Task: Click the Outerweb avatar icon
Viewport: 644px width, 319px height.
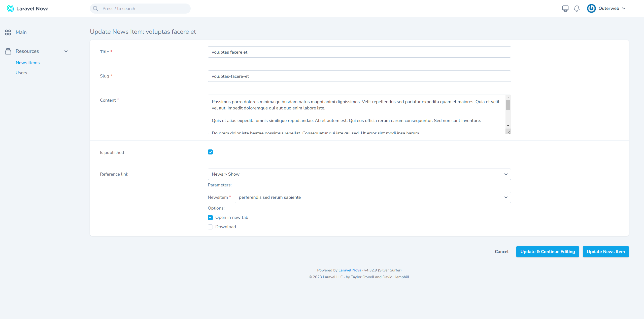Action: 591,8
